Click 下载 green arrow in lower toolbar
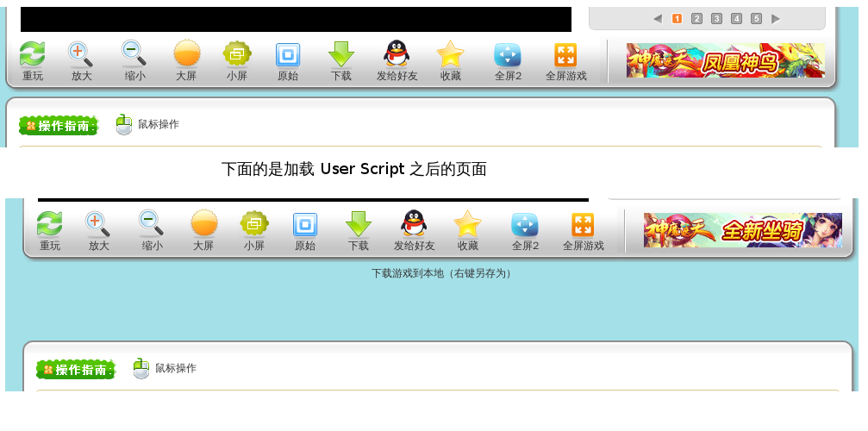 pyautogui.click(x=359, y=224)
